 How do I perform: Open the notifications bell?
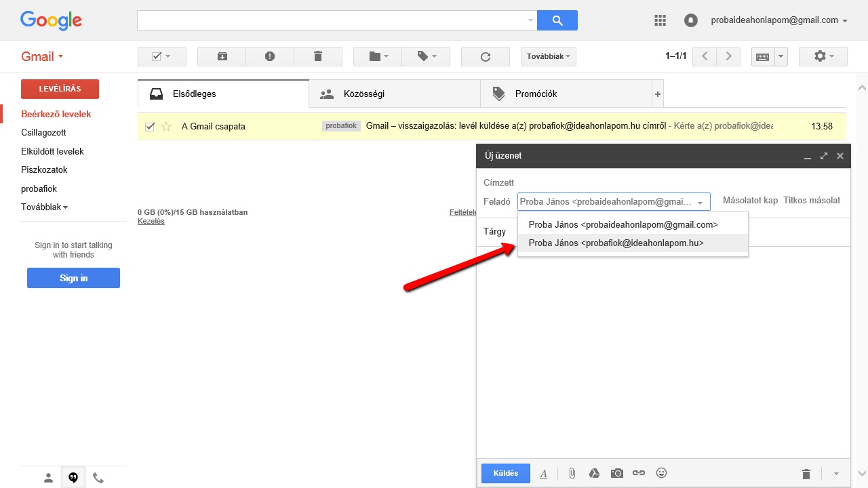pos(690,20)
